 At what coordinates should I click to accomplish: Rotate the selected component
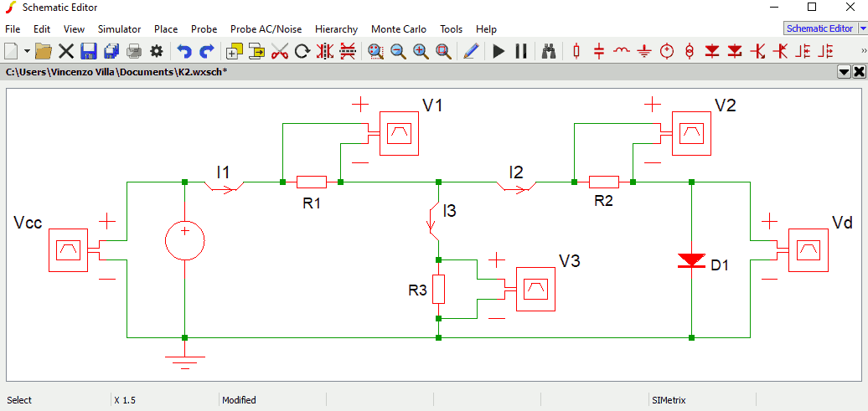[302, 51]
